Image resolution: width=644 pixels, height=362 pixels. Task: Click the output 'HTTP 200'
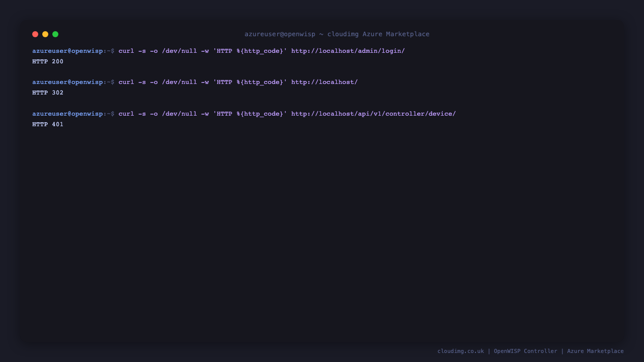pos(48,61)
